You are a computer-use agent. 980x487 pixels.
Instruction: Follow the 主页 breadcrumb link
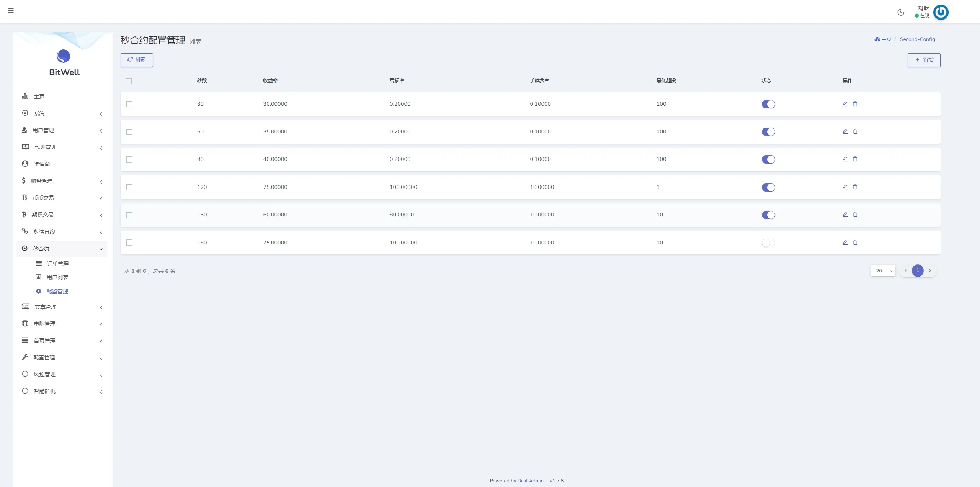tap(886, 39)
